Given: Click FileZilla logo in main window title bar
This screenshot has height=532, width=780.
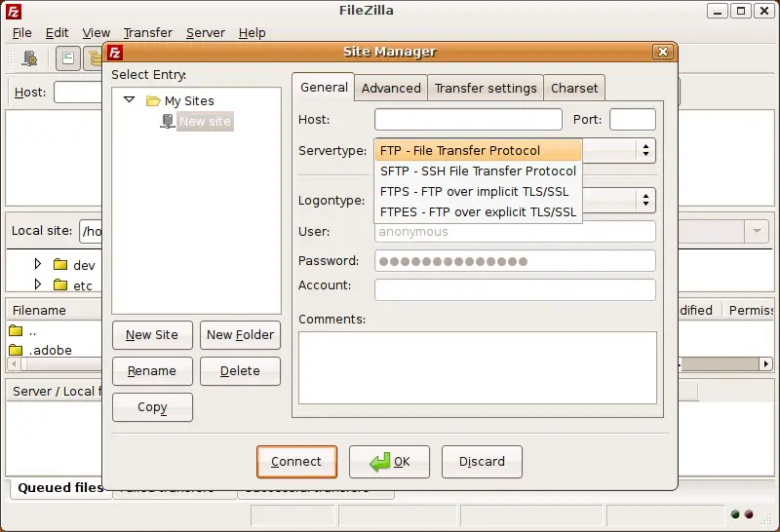Looking at the screenshot, I should point(14,11).
